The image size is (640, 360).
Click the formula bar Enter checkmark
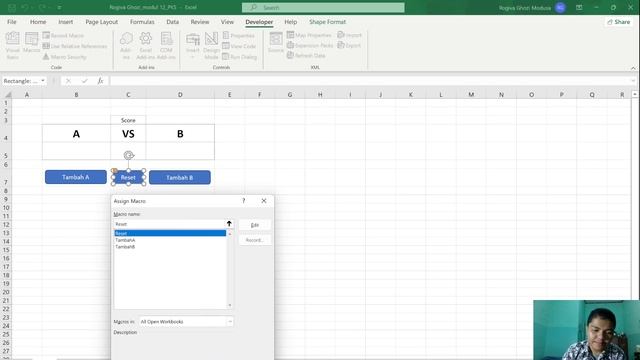coord(84,81)
